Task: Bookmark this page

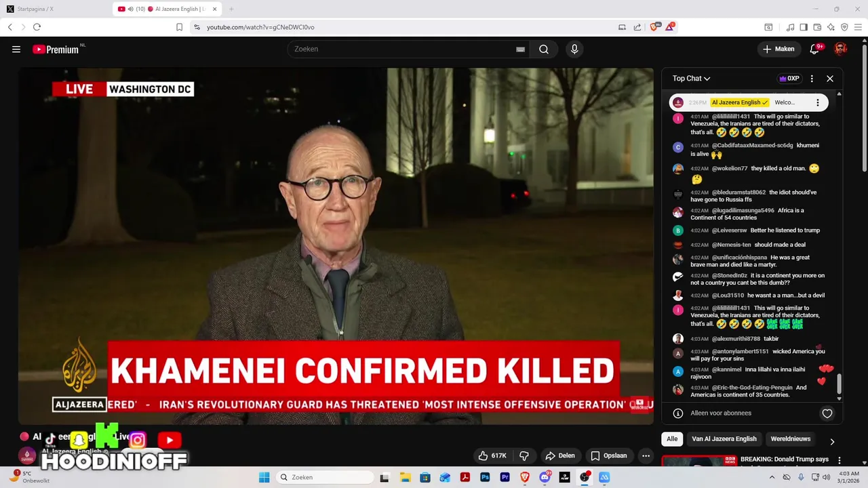Action: pos(179,27)
